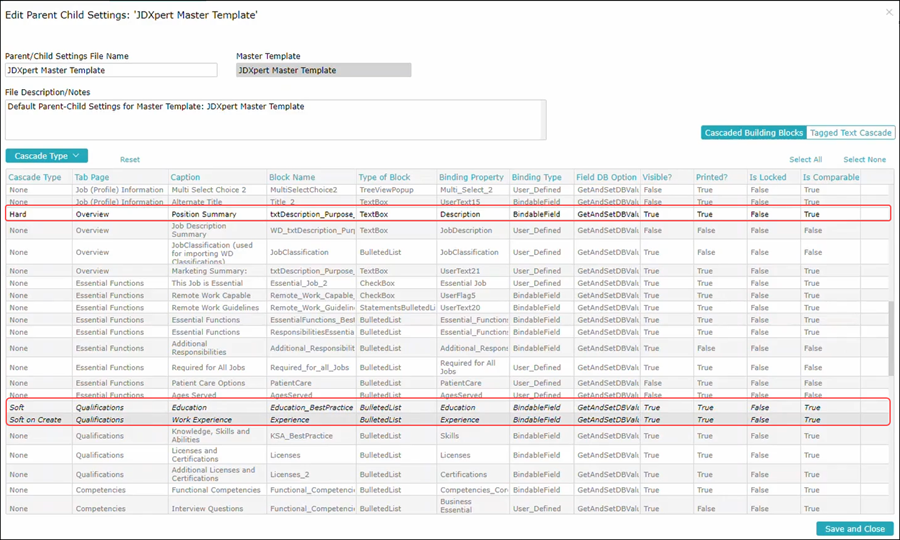
Task: Select the StatementsBulletedLi block type cell
Action: click(397, 308)
